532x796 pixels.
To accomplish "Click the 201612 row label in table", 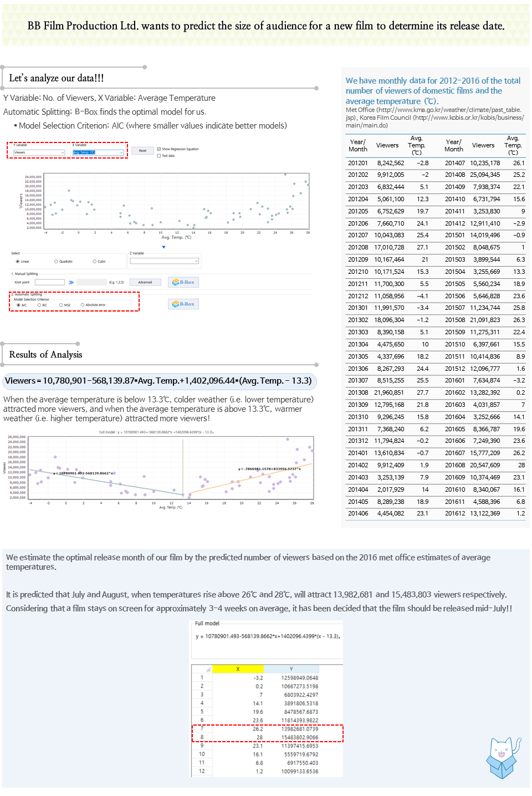I will click(455, 513).
